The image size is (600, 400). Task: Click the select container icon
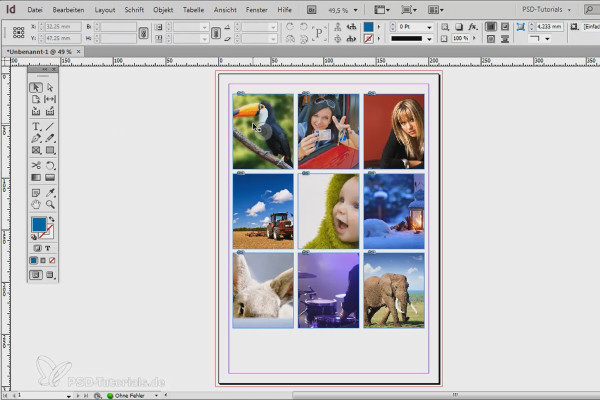pyautogui.click(x=338, y=27)
